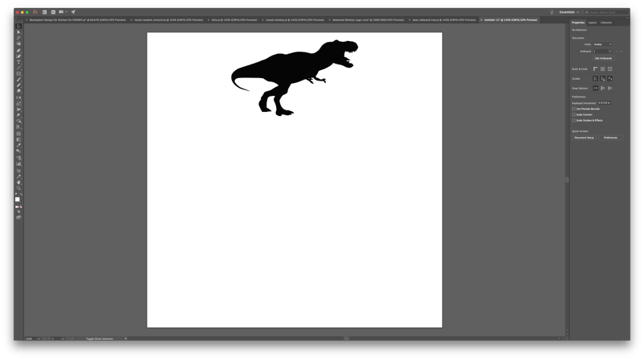
Task: Select the Symbol Sprayer tool
Action: [19, 158]
